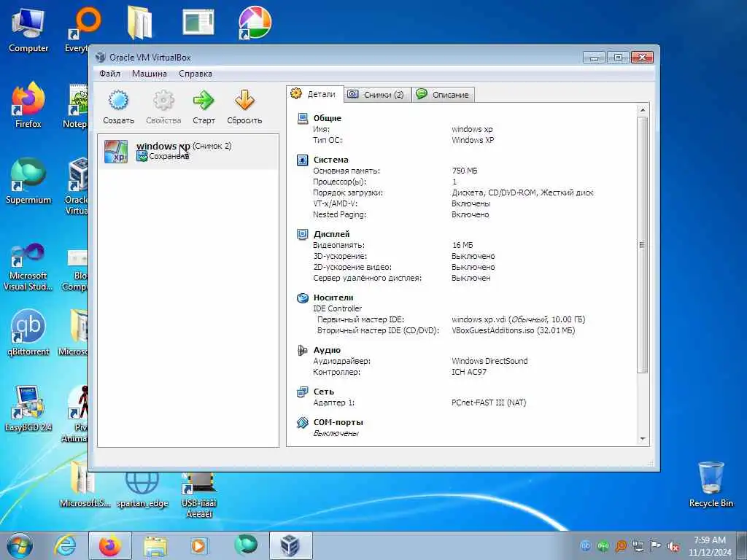747x560 pixels.
Task: Click the windows xp.vdi disk value
Action: (x=519, y=319)
